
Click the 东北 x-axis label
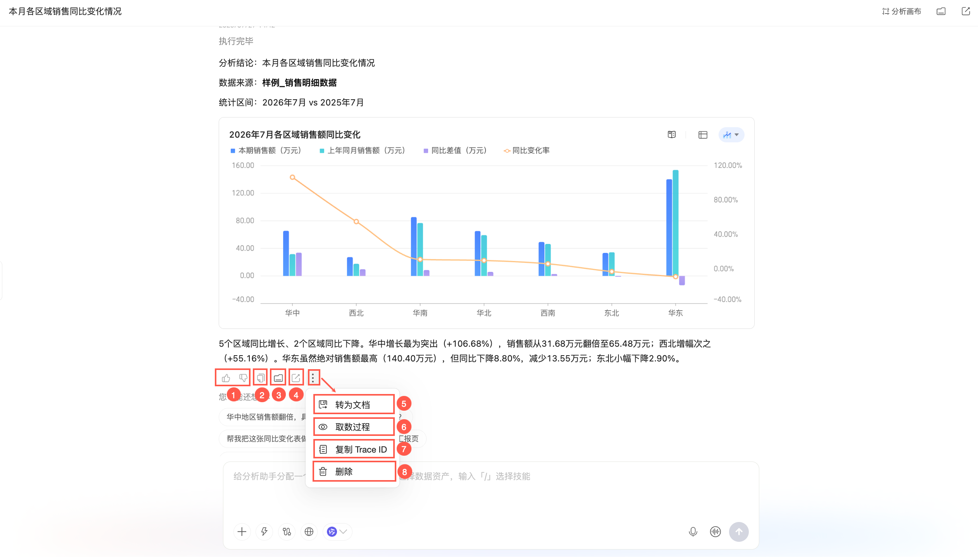pyautogui.click(x=612, y=313)
